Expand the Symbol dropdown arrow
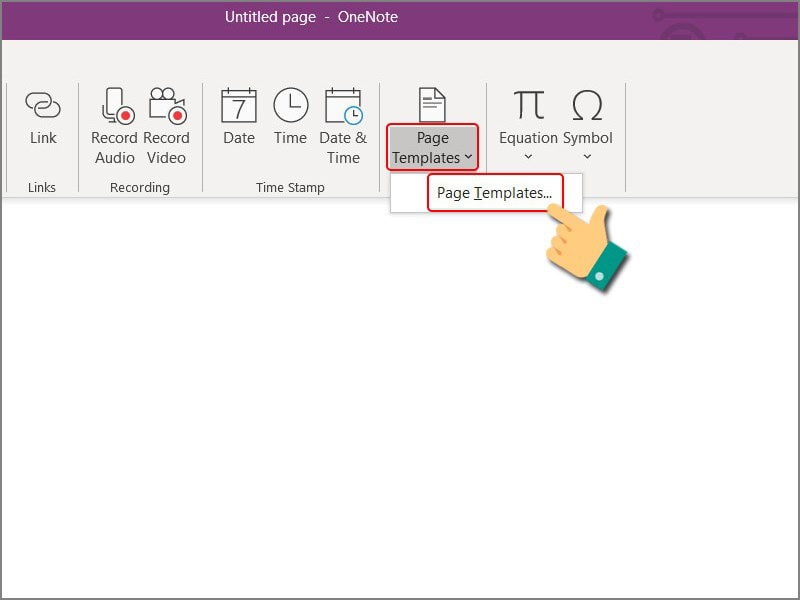The image size is (800, 600). 587,157
